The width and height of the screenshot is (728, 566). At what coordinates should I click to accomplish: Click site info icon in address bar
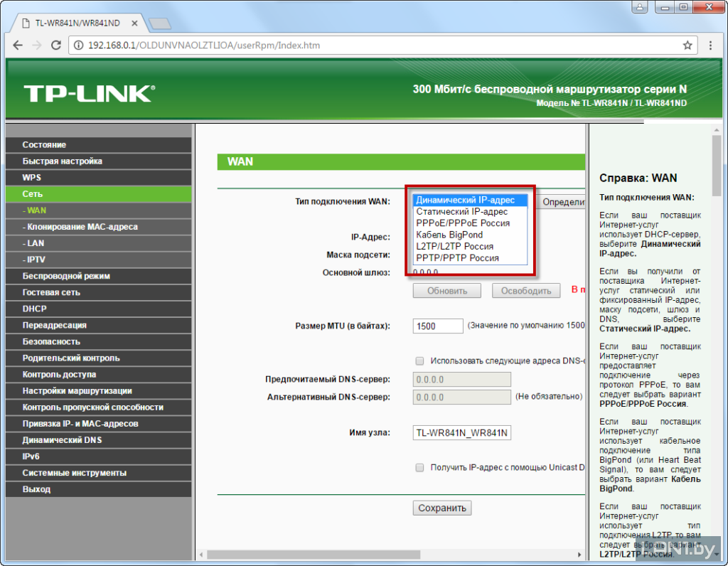[x=79, y=46]
